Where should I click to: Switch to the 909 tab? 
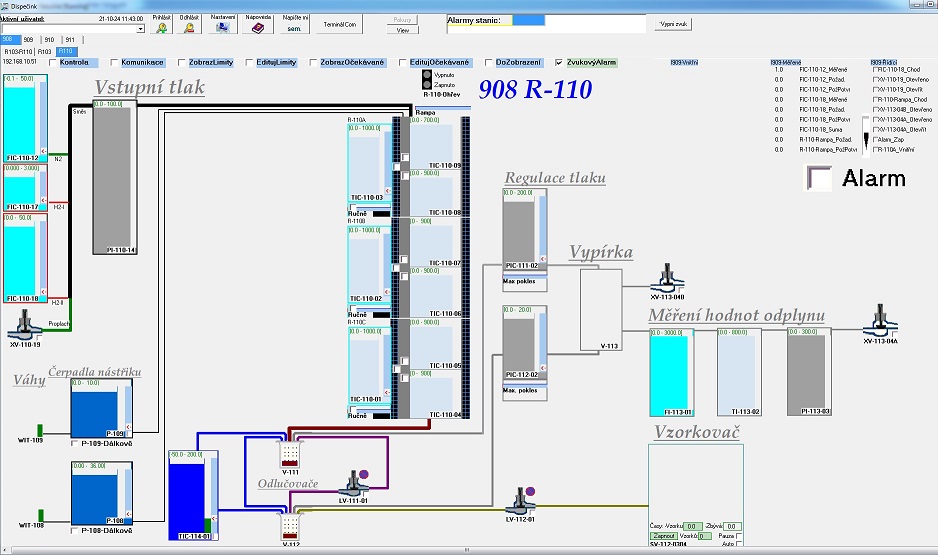28,40
